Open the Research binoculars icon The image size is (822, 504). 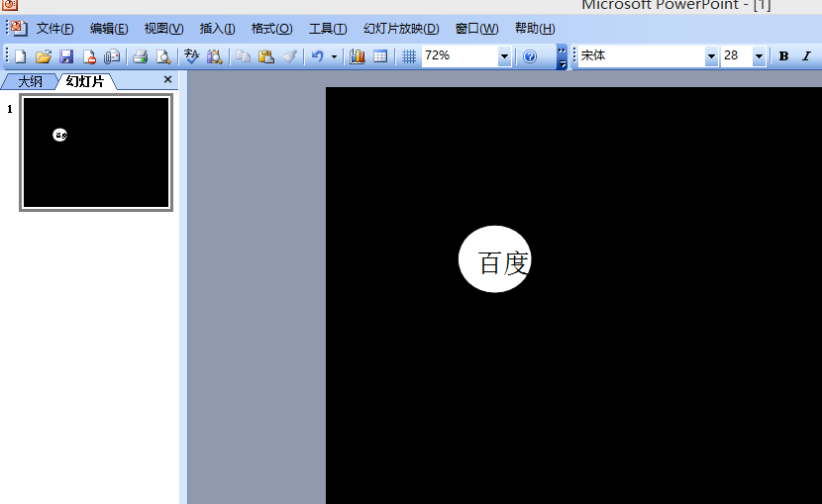(x=214, y=56)
